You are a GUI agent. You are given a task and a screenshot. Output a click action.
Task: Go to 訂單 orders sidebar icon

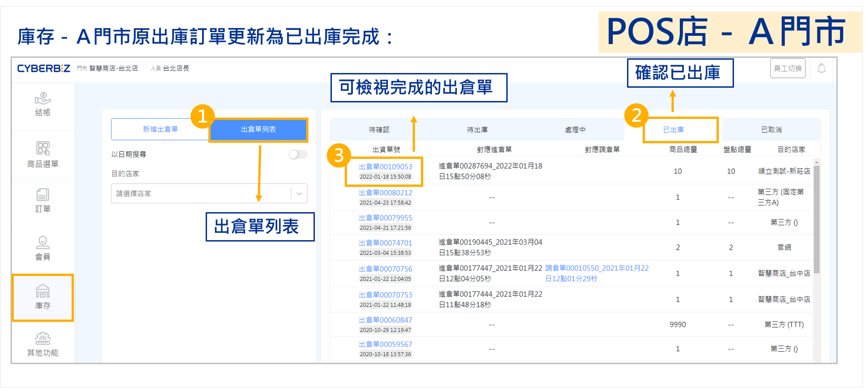click(43, 201)
